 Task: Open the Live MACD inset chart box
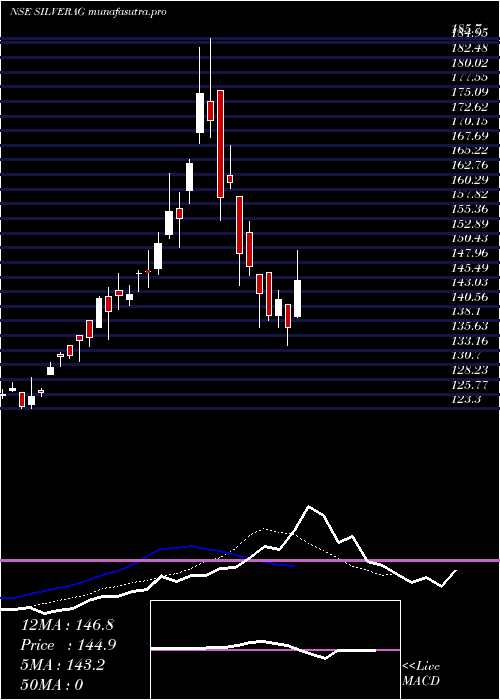tap(275, 650)
